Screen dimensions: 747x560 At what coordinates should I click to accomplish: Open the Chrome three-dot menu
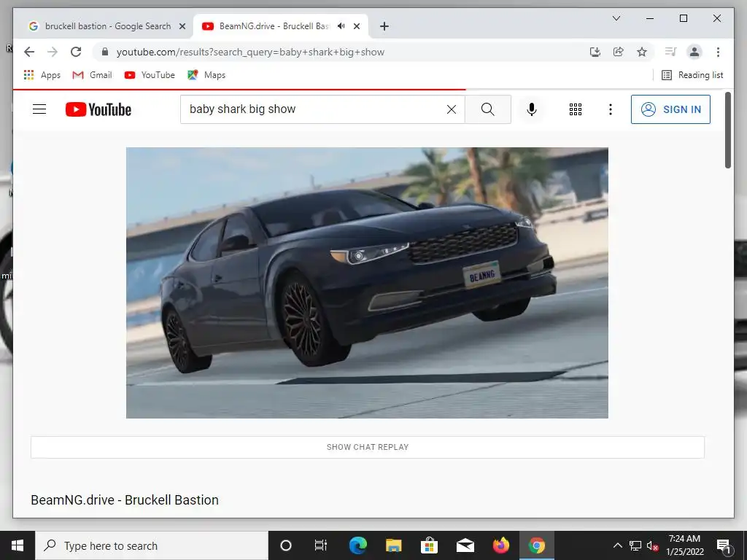pos(718,52)
